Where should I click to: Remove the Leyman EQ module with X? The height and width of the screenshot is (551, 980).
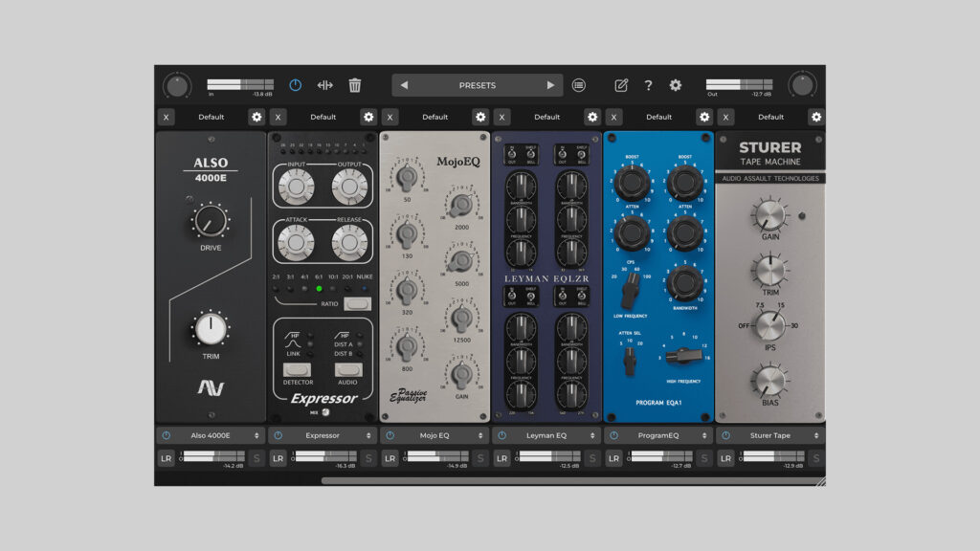point(501,117)
